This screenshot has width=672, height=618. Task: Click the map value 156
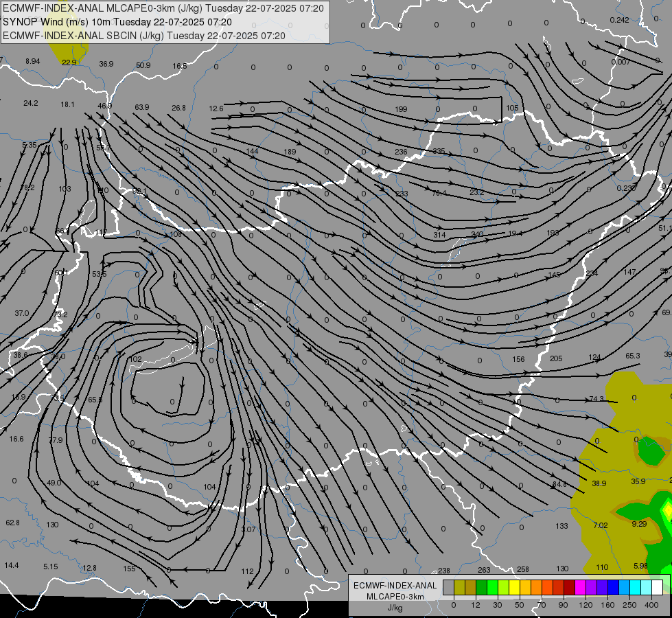518,359
